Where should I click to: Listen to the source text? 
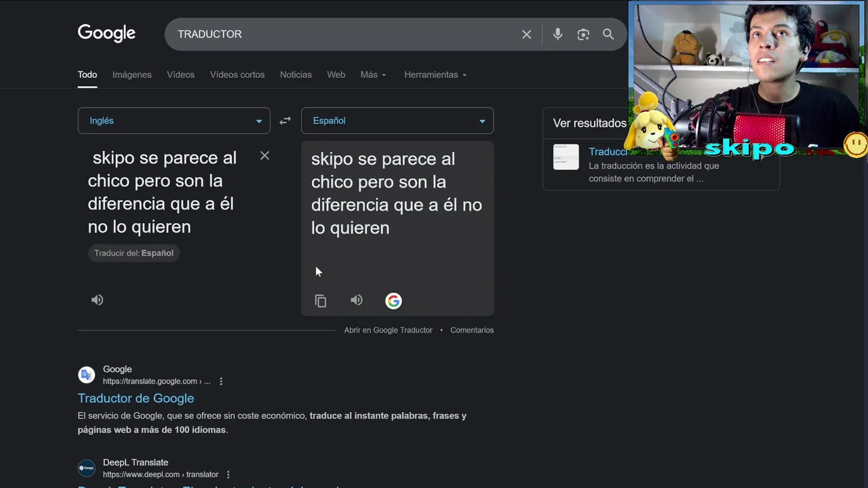pyautogui.click(x=98, y=300)
